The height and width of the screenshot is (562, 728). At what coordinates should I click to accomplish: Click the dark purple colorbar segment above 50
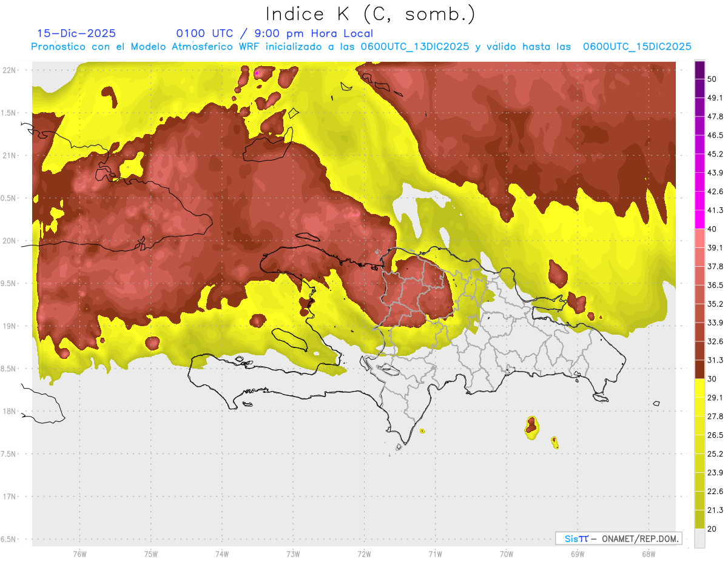pos(699,70)
